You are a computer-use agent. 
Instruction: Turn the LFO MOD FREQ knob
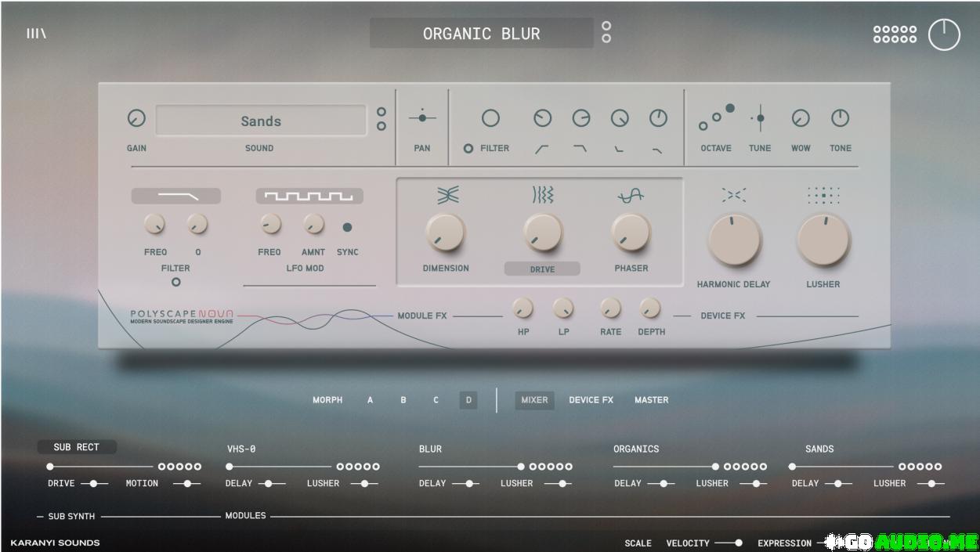(270, 225)
